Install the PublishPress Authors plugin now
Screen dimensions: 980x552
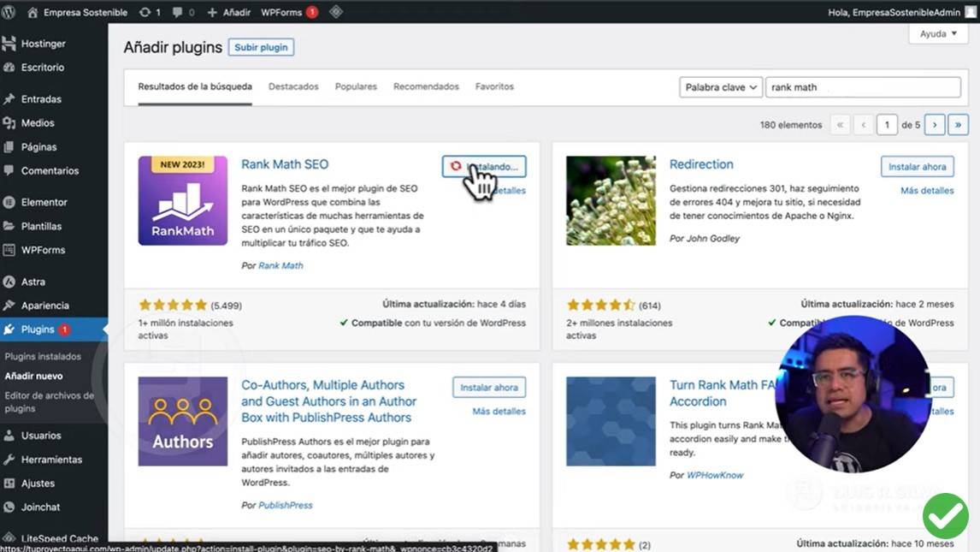489,388
